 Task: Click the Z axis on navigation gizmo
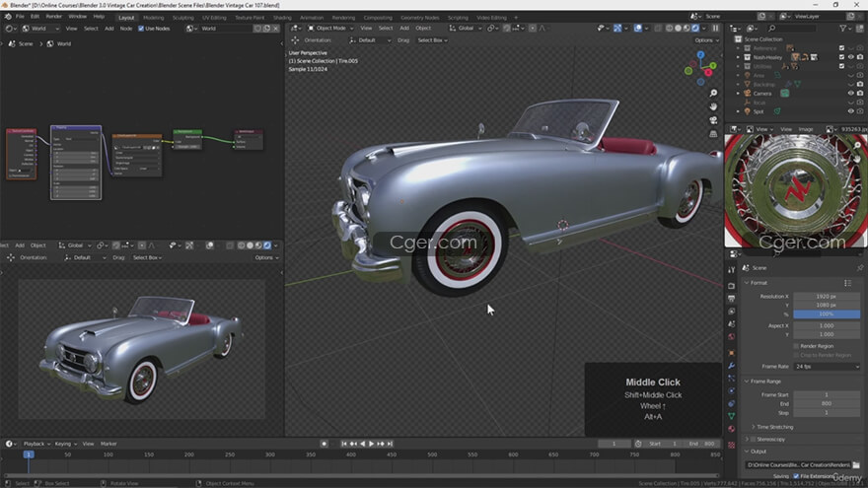pos(701,55)
